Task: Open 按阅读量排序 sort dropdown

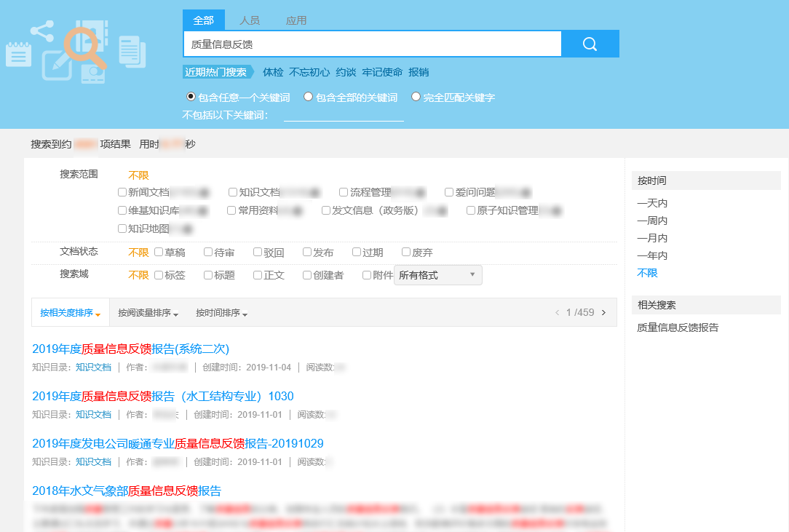Action: click(148, 312)
